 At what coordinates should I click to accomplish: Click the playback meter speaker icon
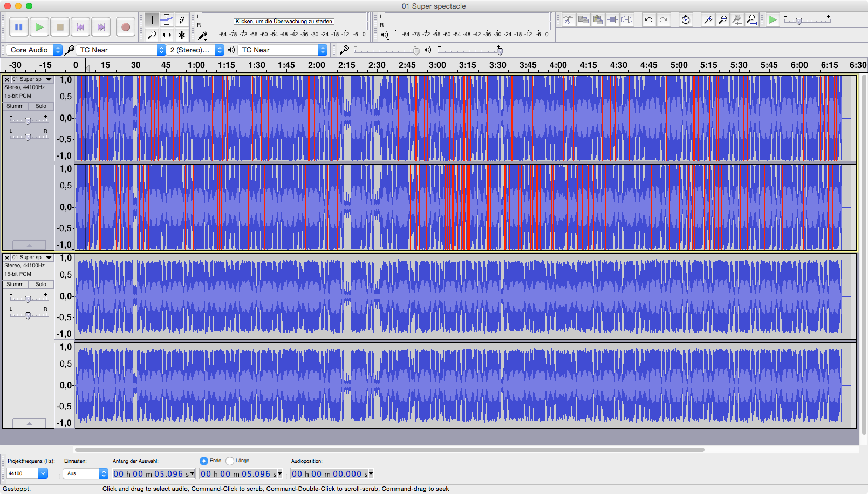pos(385,36)
